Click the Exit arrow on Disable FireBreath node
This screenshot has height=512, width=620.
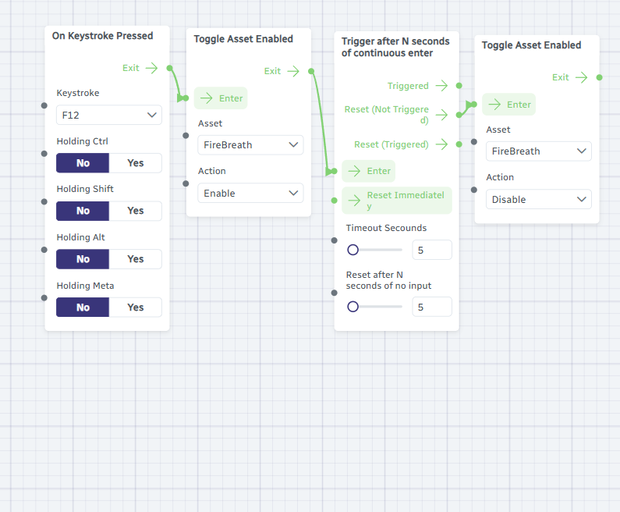click(582, 77)
